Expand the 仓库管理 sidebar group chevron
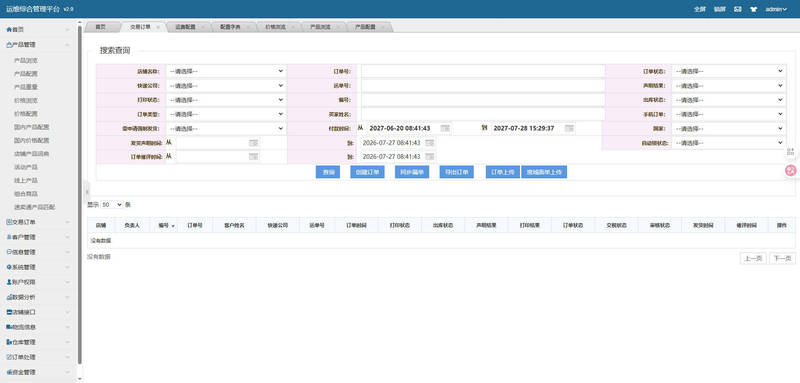 67,342
